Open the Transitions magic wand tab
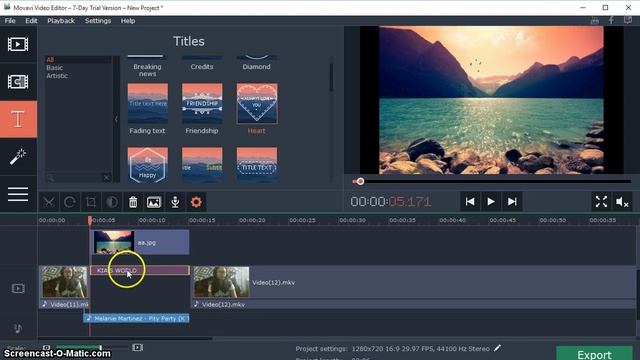The height and width of the screenshot is (360, 640). (x=18, y=157)
